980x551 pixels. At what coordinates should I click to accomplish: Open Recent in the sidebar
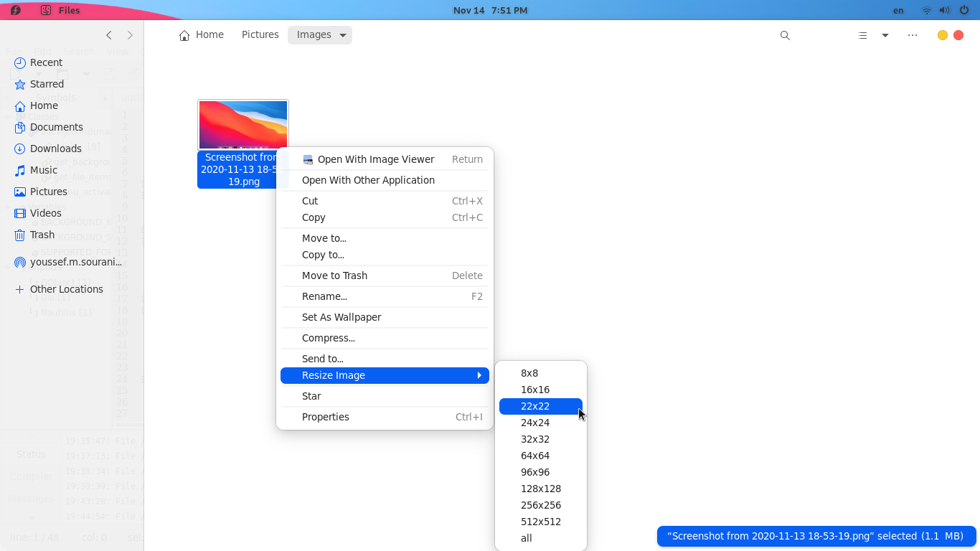tap(38, 62)
